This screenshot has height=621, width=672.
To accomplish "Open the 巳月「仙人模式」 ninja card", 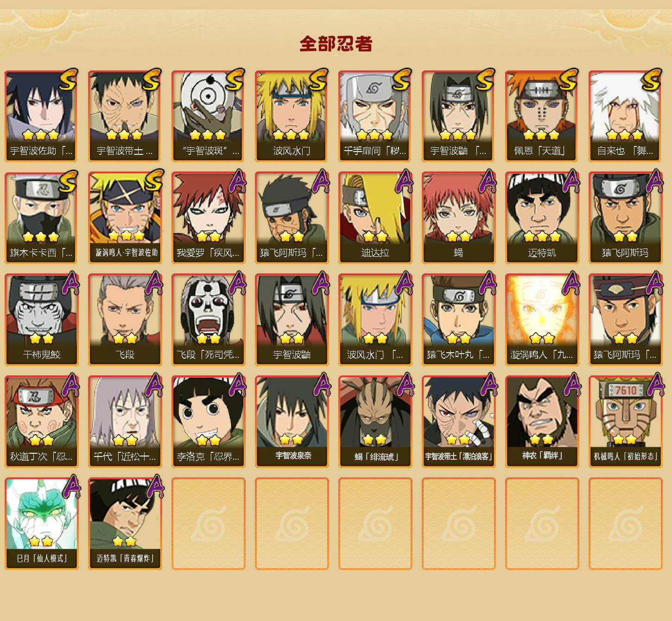I will click(41, 524).
